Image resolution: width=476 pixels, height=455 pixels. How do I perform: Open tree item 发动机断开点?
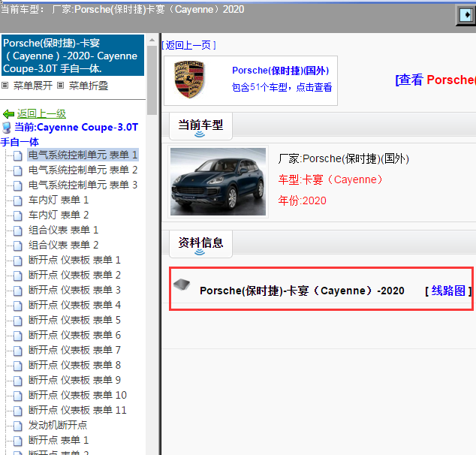click(x=58, y=425)
